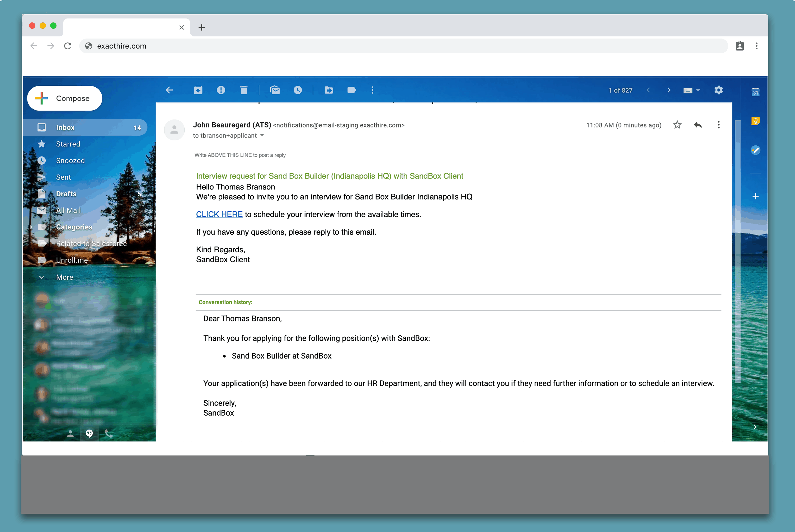Snooze this email with clock icon

[298, 90]
